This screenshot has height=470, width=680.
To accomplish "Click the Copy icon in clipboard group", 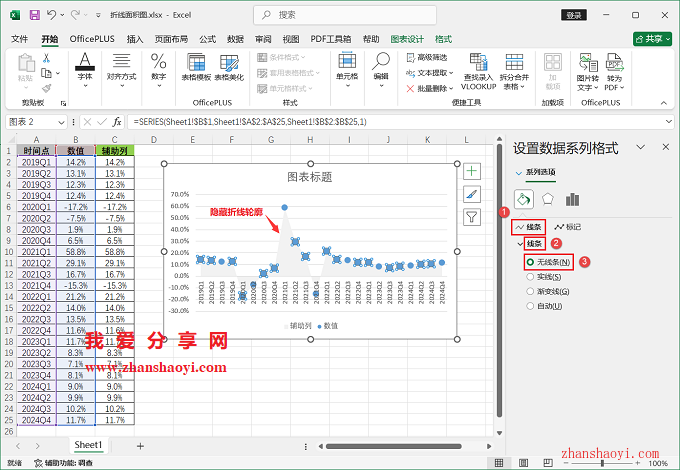I will pos(46,73).
